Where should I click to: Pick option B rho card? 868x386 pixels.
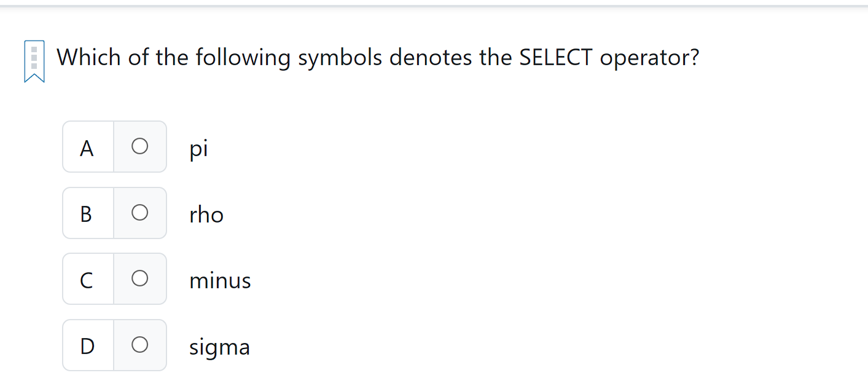pos(114,213)
